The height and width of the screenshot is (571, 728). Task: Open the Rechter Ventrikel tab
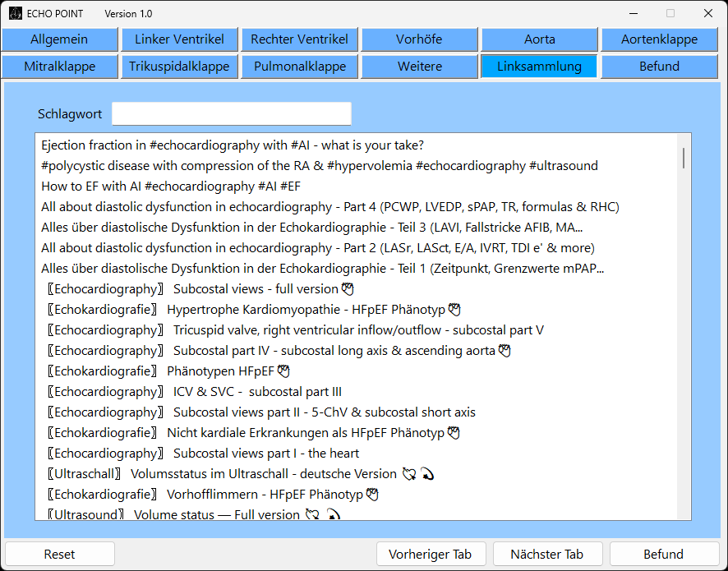pyautogui.click(x=299, y=39)
